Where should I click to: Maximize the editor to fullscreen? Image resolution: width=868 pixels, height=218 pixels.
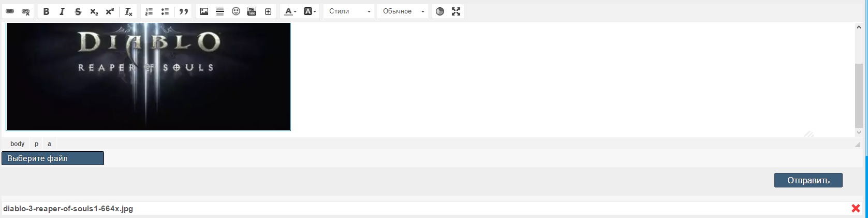click(x=456, y=11)
